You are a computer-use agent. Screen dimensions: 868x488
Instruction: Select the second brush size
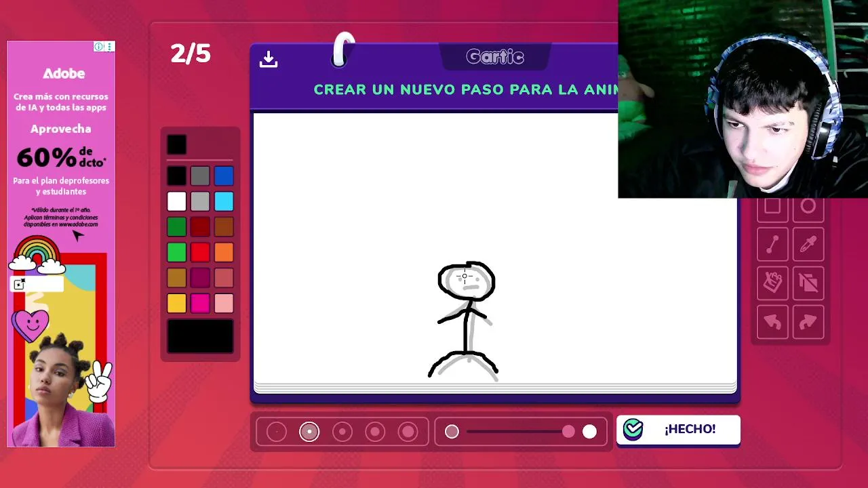pos(309,432)
